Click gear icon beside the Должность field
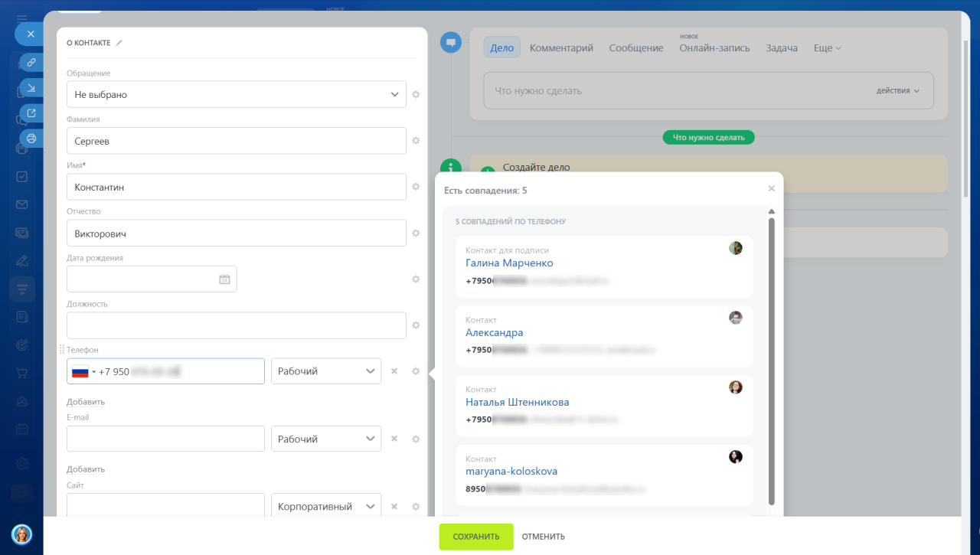The height and width of the screenshot is (555, 980). pyautogui.click(x=416, y=325)
